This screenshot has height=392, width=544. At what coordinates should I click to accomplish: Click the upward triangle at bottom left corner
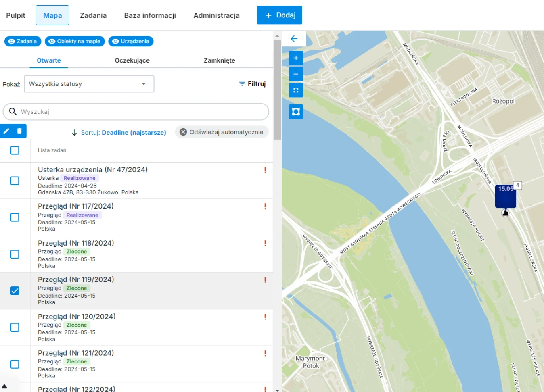pyautogui.click(x=4, y=386)
